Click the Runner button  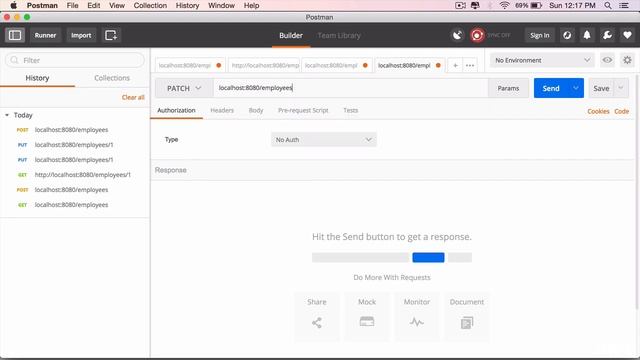45,35
